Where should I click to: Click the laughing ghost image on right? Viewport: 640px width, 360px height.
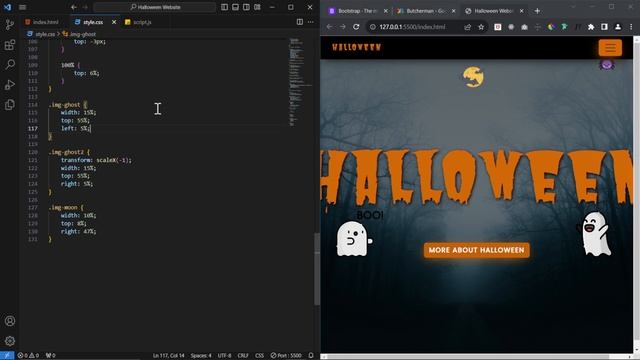[x=594, y=234]
